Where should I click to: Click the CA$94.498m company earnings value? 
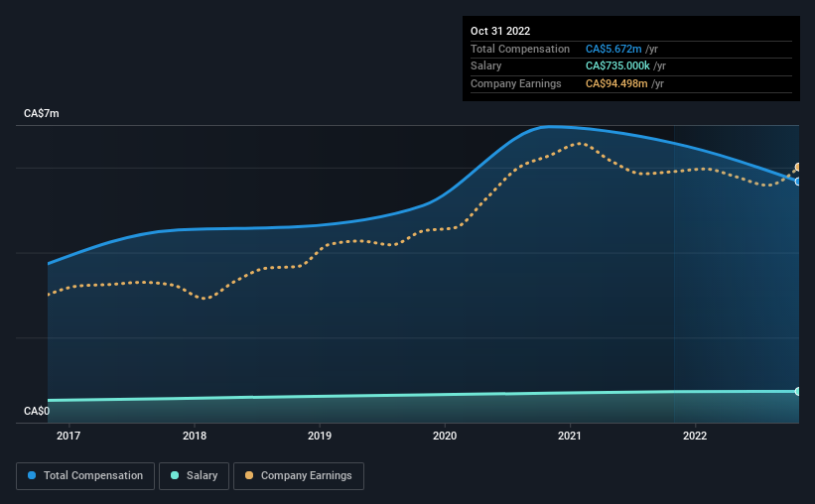(616, 83)
